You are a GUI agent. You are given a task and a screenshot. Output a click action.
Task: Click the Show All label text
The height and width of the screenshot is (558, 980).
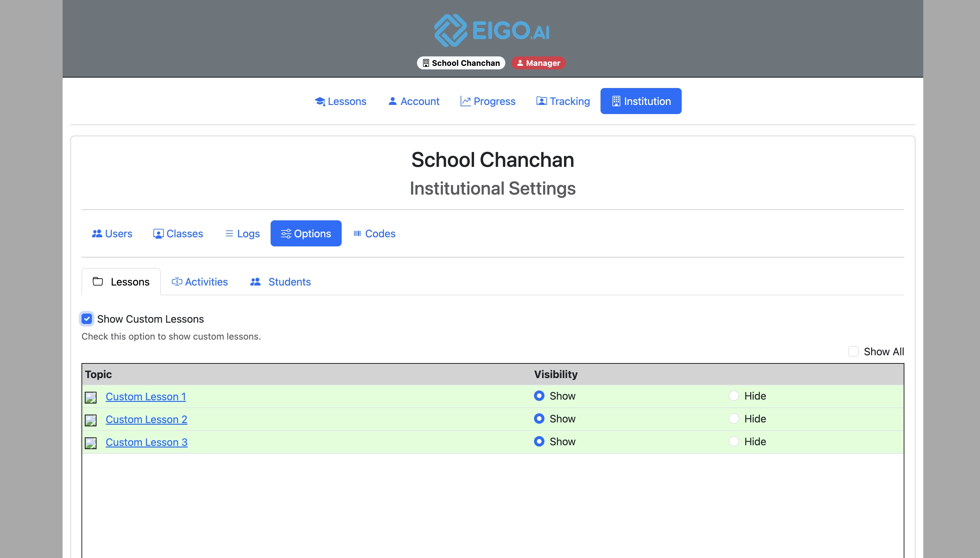coord(884,351)
